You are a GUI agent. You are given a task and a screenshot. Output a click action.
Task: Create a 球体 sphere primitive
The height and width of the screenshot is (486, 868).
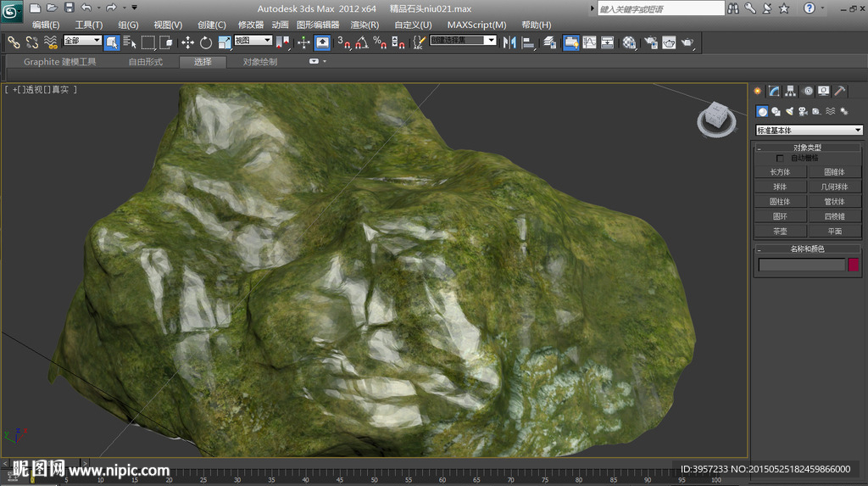[780, 187]
